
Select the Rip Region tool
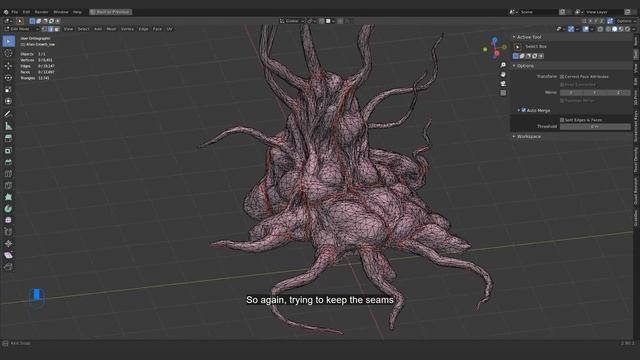coord(9,267)
